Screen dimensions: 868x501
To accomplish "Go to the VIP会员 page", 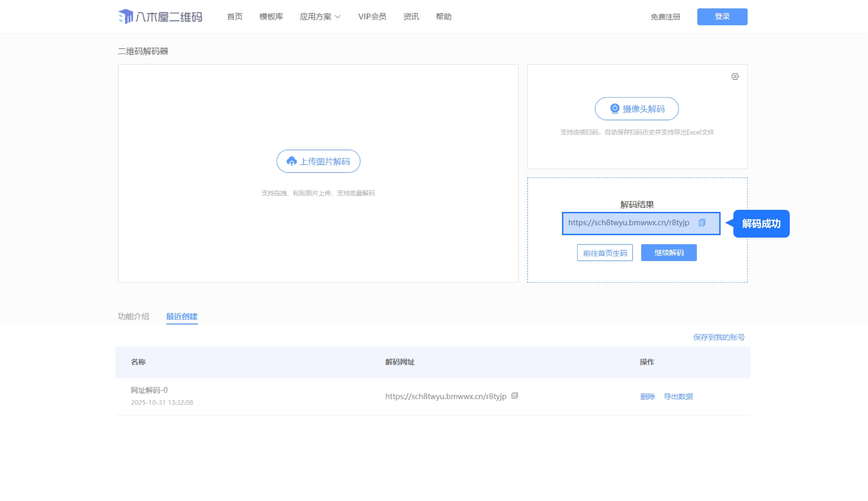I will coord(372,16).
